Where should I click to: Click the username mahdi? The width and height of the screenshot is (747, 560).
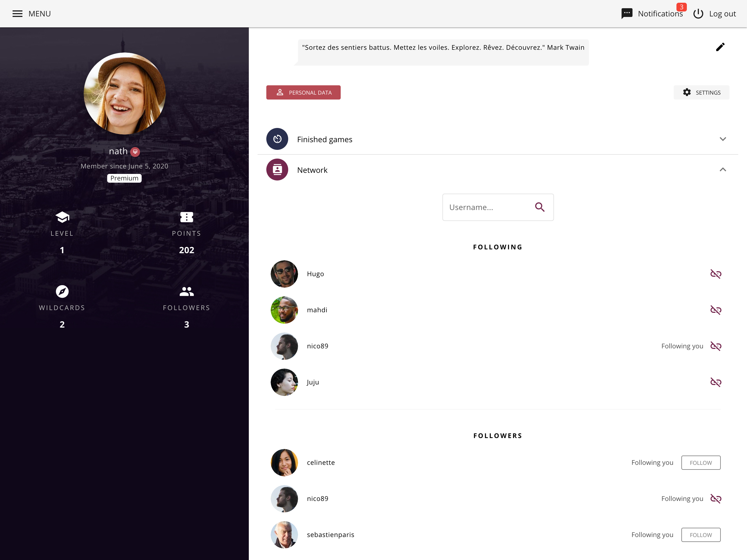[317, 310]
